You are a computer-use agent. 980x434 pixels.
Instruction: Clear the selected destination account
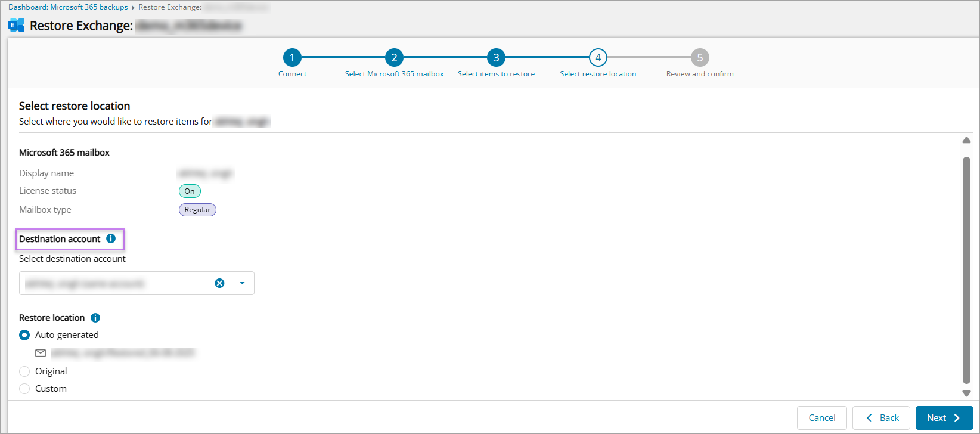(x=219, y=283)
